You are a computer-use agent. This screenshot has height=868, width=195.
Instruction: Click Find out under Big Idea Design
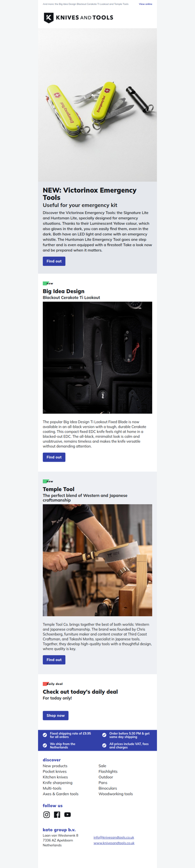coord(54,457)
